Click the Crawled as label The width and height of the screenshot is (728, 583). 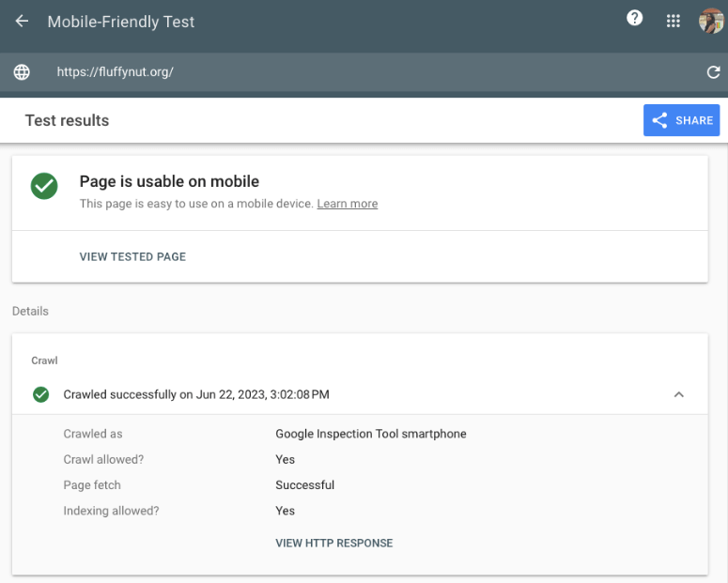tap(93, 434)
